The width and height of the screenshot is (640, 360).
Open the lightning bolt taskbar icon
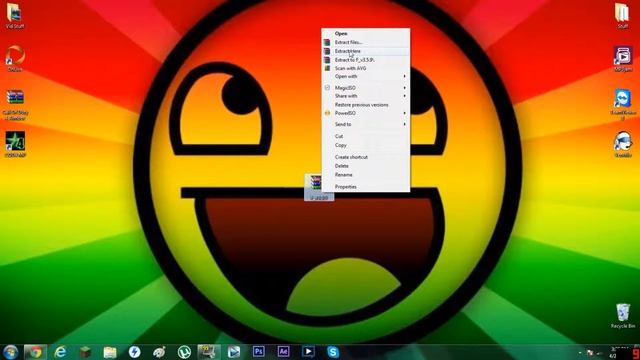point(134,352)
